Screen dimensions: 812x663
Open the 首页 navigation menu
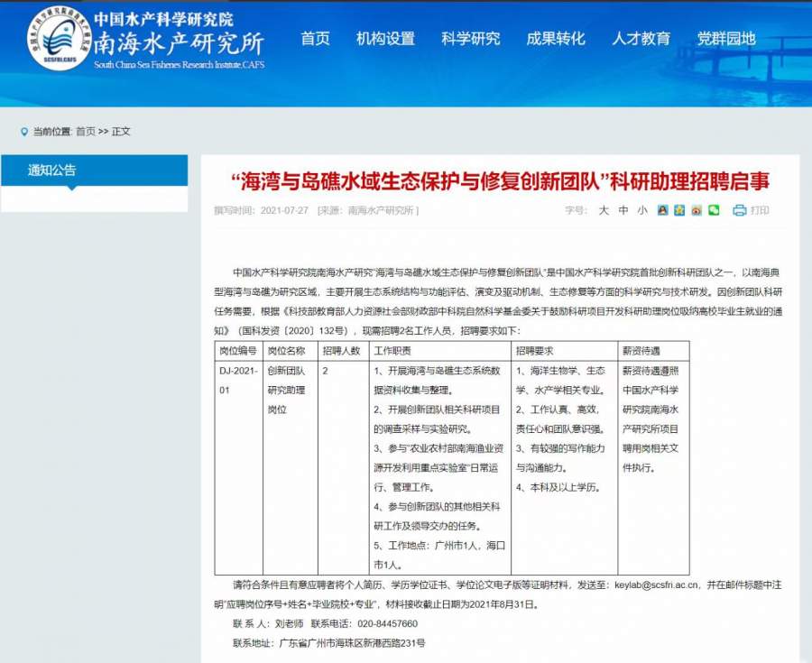tap(315, 39)
